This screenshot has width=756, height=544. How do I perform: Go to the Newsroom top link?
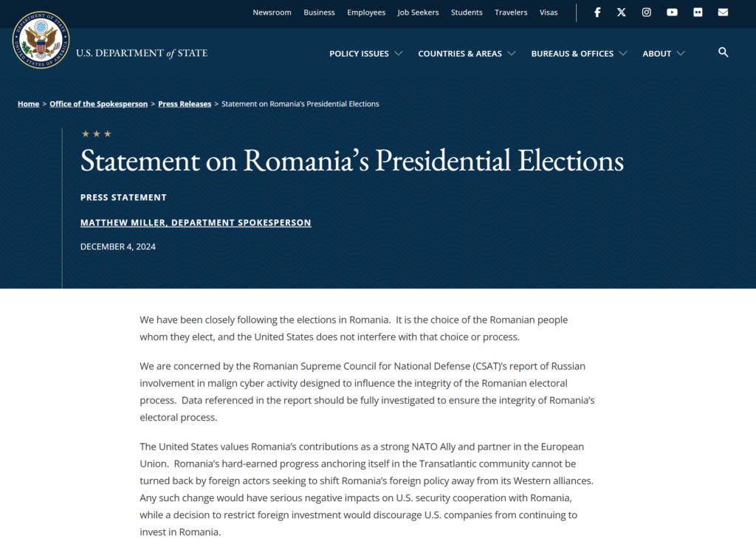(x=272, y=13)
